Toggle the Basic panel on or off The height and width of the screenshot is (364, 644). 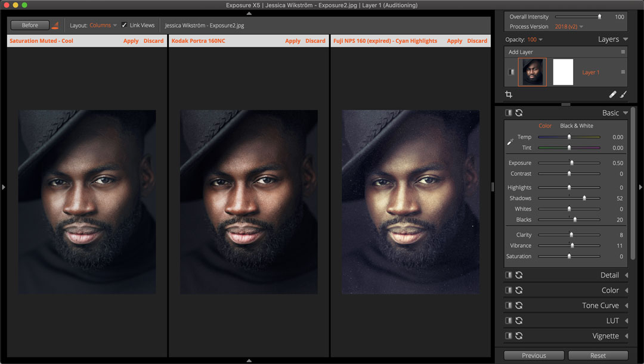(x=509, y=113)
